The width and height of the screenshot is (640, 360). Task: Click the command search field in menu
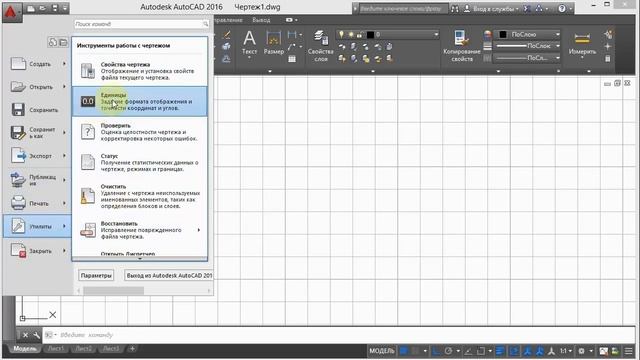point(141,24)
